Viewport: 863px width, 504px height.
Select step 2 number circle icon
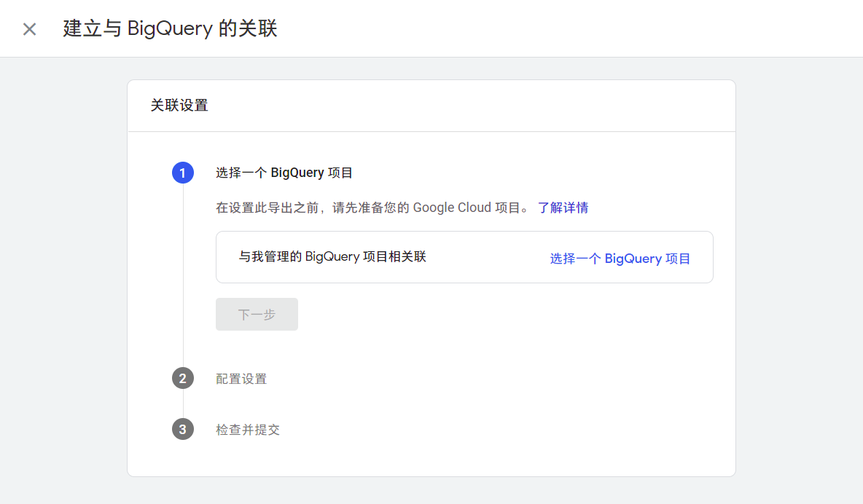pos(183,379)
